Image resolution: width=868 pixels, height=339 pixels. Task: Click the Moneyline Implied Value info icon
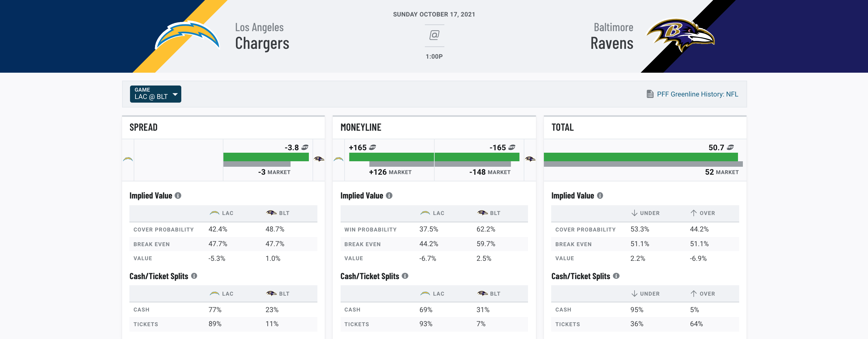click(x=389, y=196)
